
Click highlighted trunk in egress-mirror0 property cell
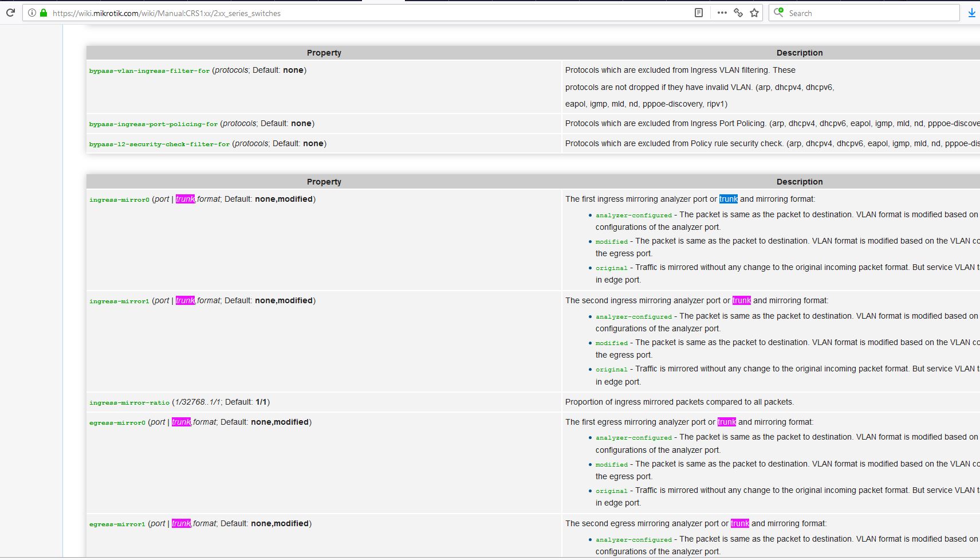[181, 422]
